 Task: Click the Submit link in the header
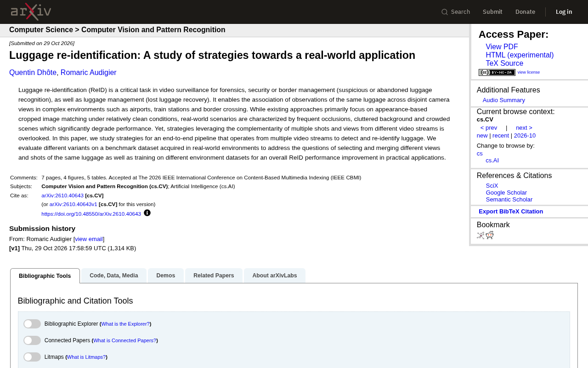point(492,12)
